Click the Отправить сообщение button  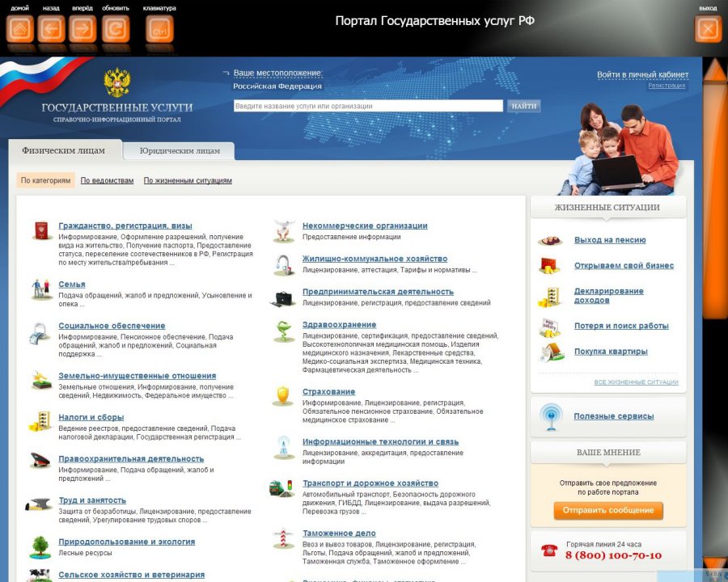608,510
